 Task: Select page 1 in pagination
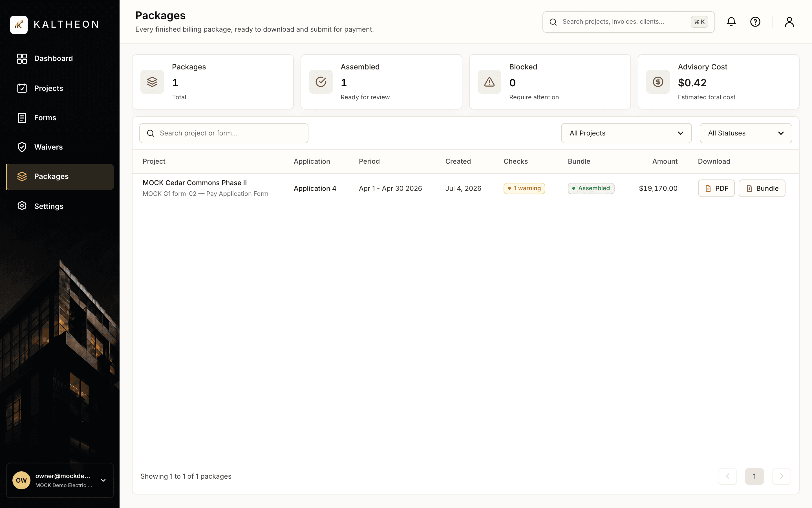coord(754,476)
